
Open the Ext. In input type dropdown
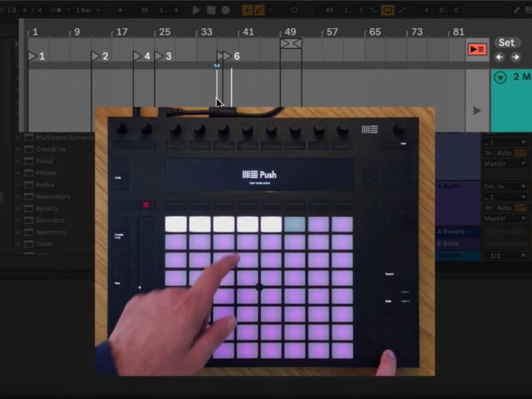pos(505,187)
